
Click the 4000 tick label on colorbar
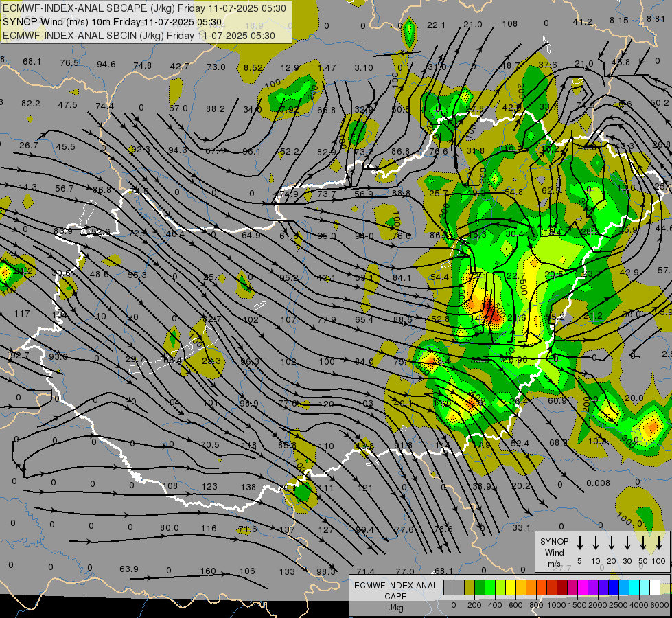coord(638,605)
